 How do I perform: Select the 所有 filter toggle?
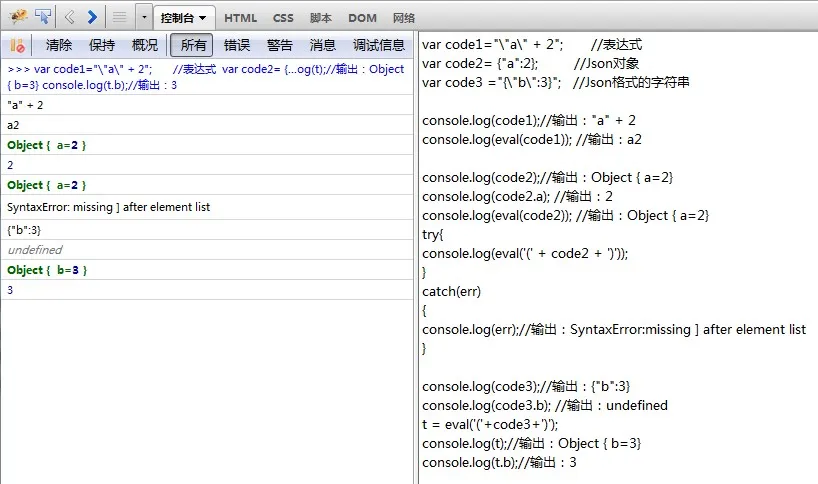coord(192,45)
